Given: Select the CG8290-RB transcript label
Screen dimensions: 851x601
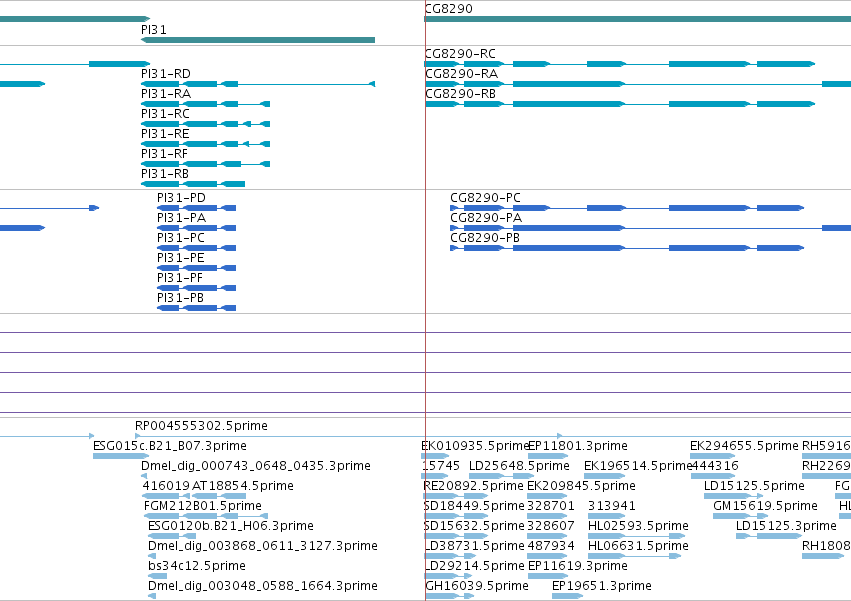Looking at the screenshot, I should click(460, 94).
